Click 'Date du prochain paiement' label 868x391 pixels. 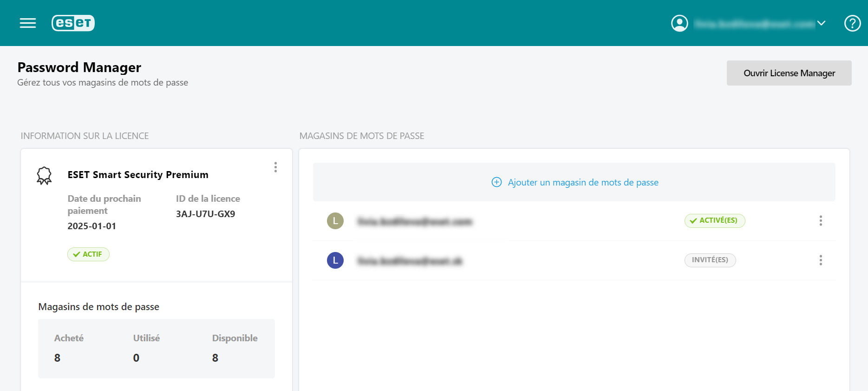click(x=104, y=205)
